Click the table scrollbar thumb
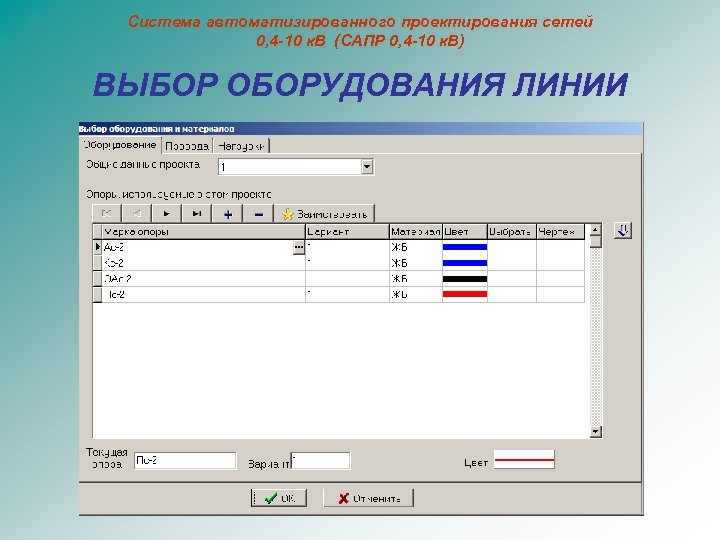Image resolution: width=720 pixels, height=540 pixels. coord(596,242)
